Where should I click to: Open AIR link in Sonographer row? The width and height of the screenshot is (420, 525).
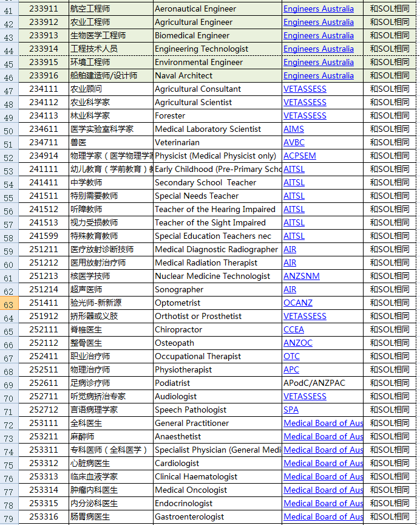click(x=290, y=290)
